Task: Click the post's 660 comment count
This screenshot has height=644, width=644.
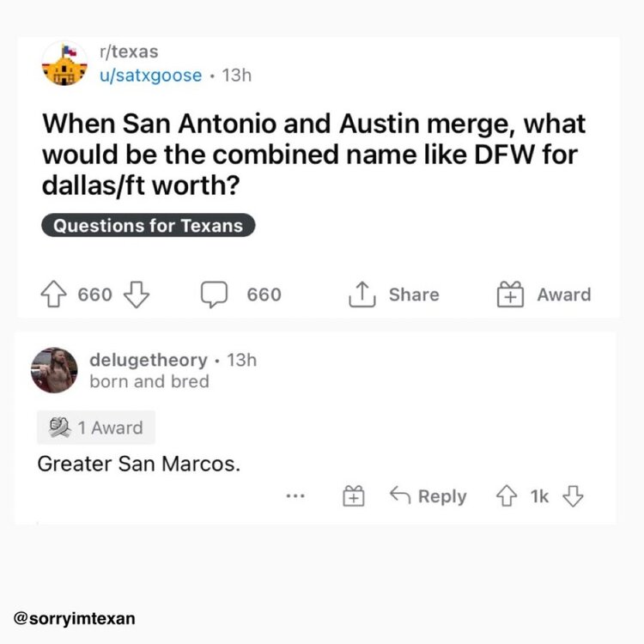Action: pos(264,295)
